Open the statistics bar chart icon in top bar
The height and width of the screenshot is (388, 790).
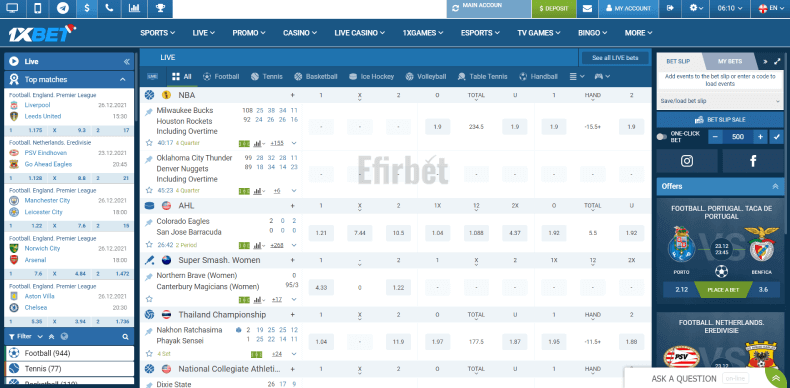[135, 8]
